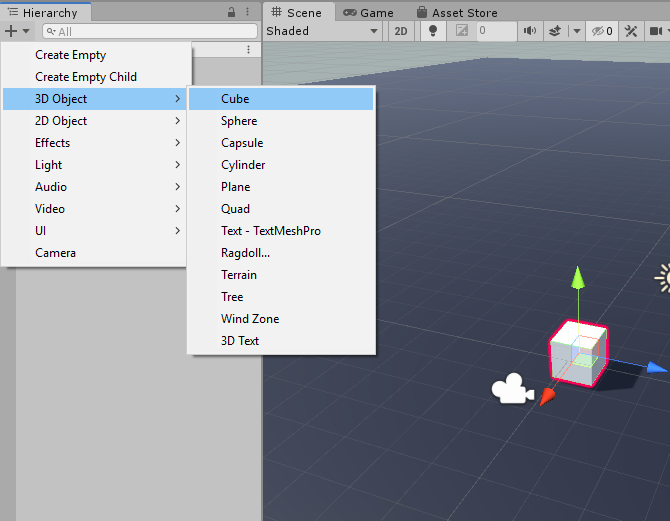Click the plus create button in Hierarchy
The height and width of the screenshot is (521, 670).
11,32
